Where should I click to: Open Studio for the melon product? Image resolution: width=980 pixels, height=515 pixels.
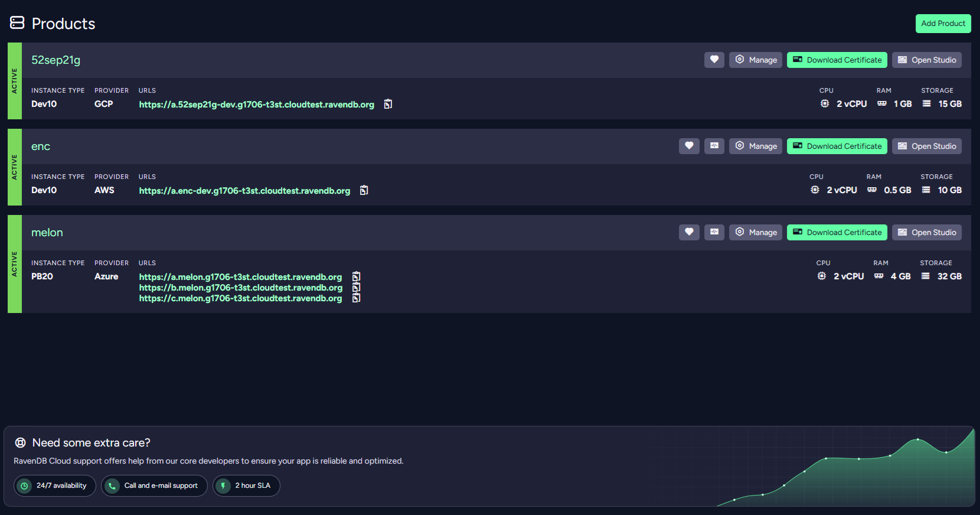tap(927, 232)
